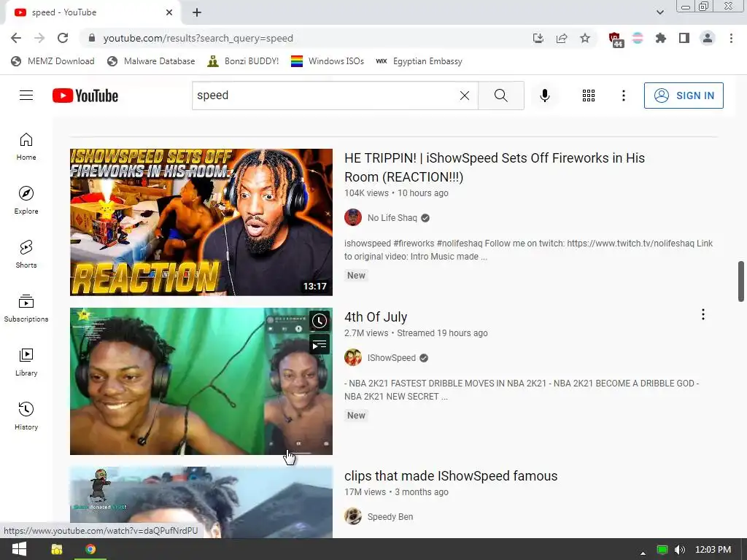Screen dimensions: 747x560
Task: Open Shorts in the sidebar
Action: point(26,254)
